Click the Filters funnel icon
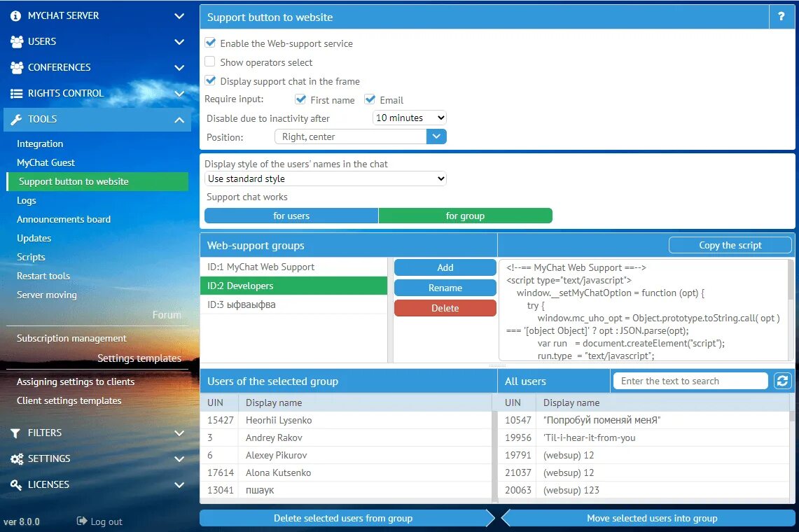Screen dimensions: 799x532 tap(16, 433)
